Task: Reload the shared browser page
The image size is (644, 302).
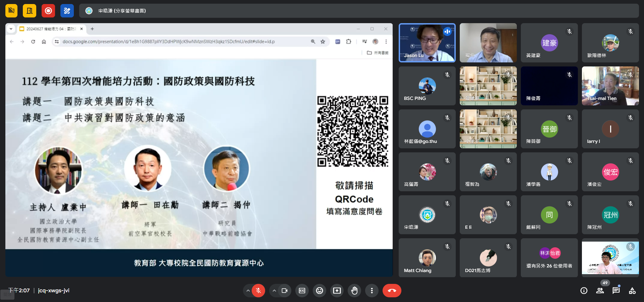Action: [x=33, y=42]
